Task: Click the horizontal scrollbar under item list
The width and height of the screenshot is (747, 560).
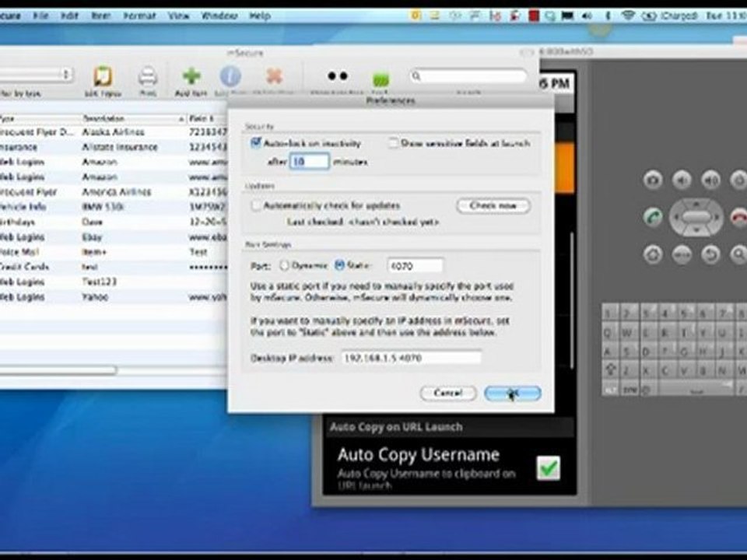Action: pos(58,370)
